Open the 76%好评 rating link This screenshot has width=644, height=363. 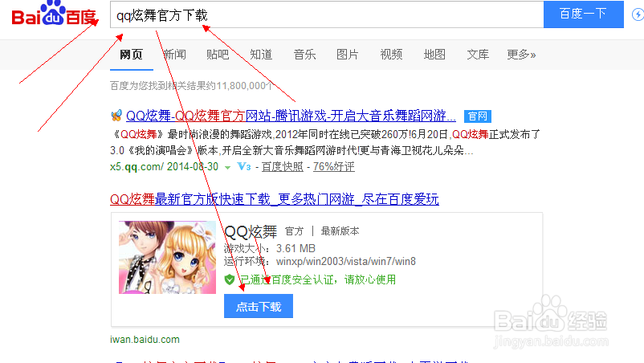point(334,167)
